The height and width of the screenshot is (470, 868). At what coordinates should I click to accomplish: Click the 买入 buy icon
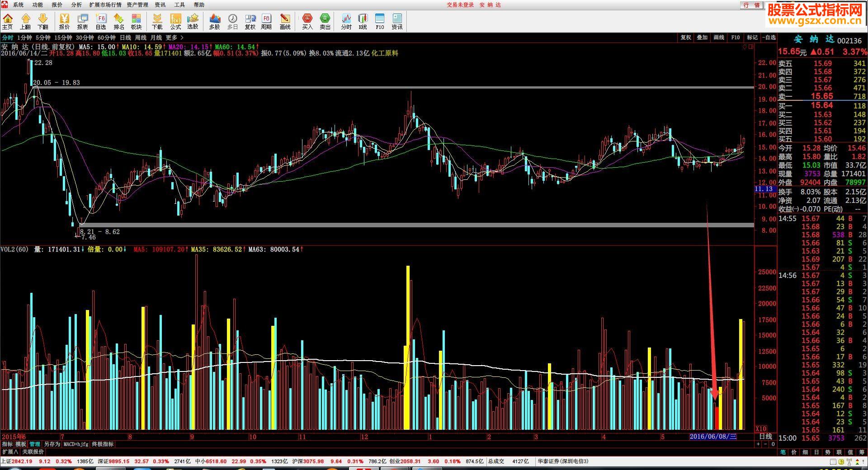(307, 21)
